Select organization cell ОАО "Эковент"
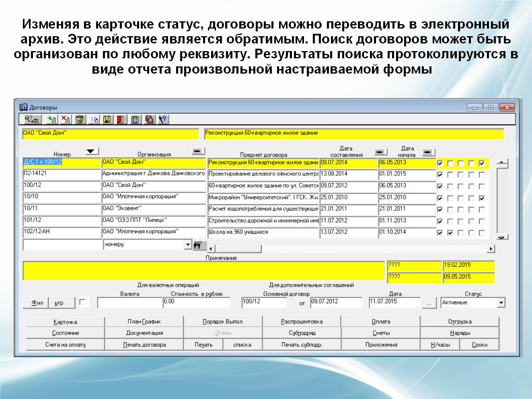Image resolution: width=532 pixels, height=399 pixels. (154, 209)
